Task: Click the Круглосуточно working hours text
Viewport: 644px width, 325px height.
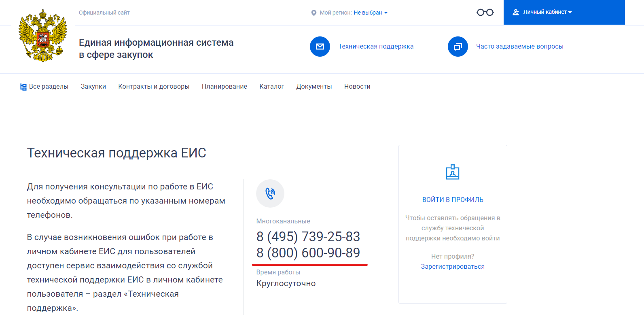Action: point(286,284)
